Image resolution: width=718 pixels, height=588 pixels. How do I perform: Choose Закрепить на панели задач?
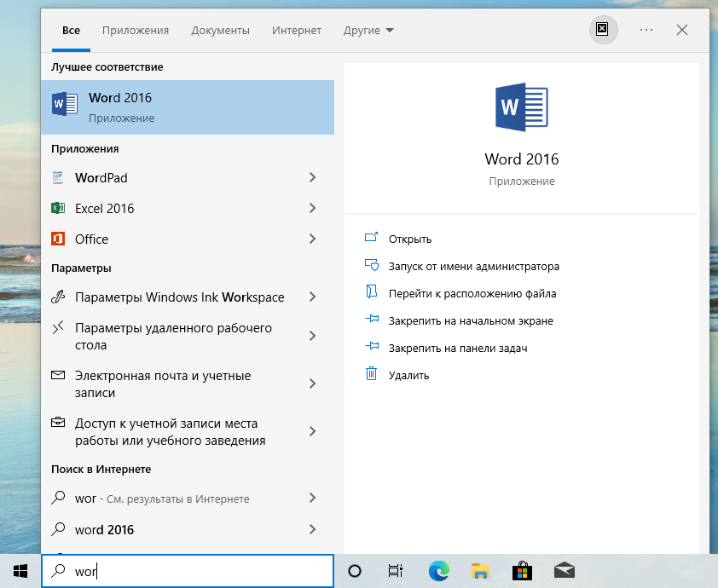458,349
